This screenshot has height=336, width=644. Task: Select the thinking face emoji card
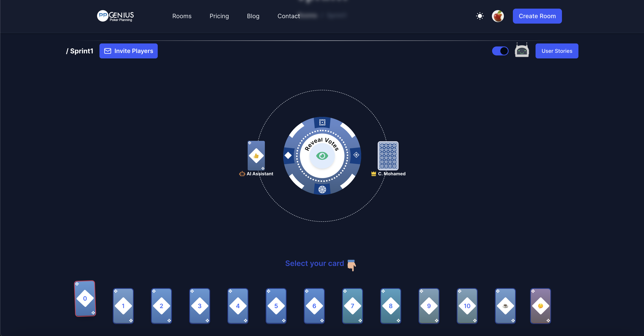[x=540, y=306]
